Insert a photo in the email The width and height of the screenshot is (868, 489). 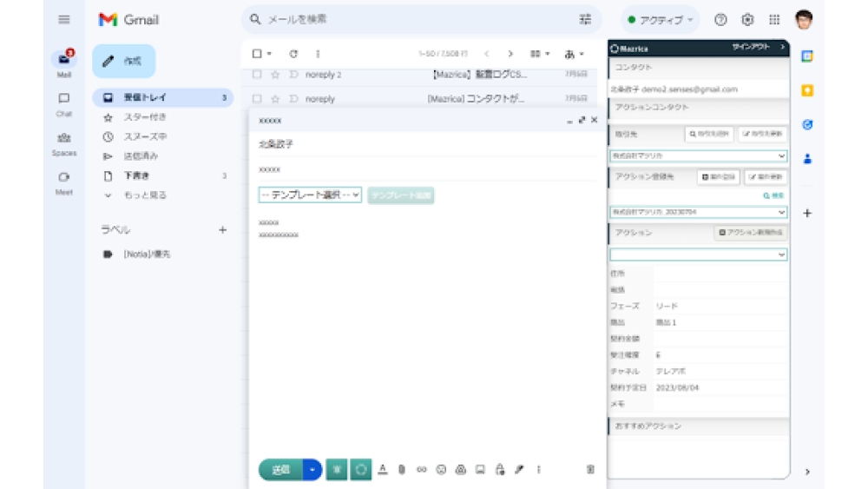tap(481, 470)
